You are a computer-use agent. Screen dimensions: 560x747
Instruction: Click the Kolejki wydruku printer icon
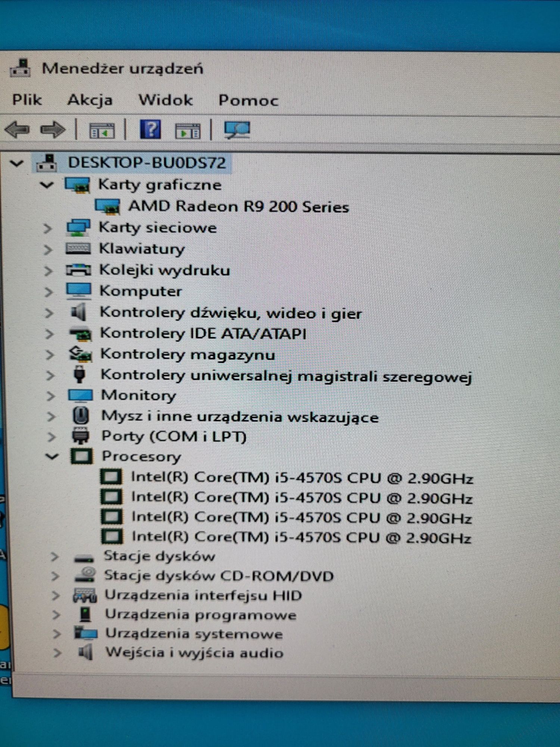(x=78, y=270)
